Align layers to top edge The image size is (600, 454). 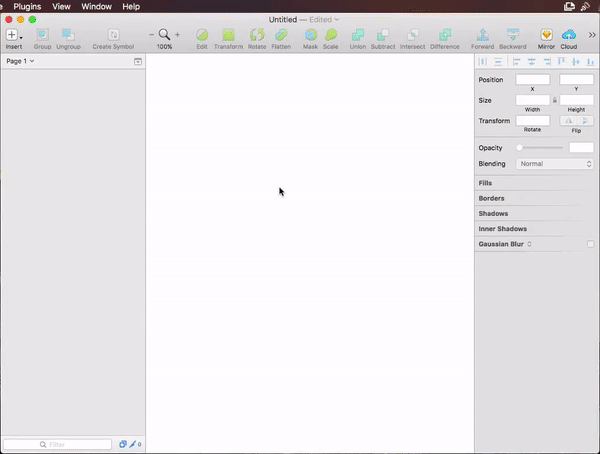(x=561, y=61)
